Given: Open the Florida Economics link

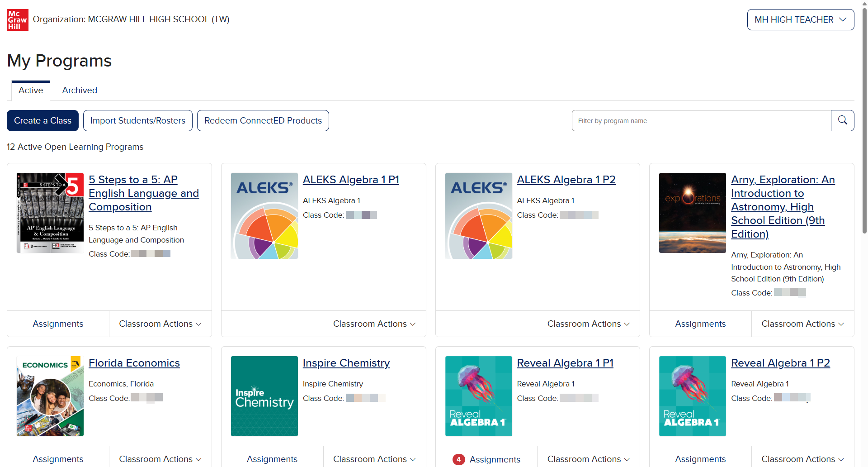Looking at the screenshot, I should click(134, 363).
